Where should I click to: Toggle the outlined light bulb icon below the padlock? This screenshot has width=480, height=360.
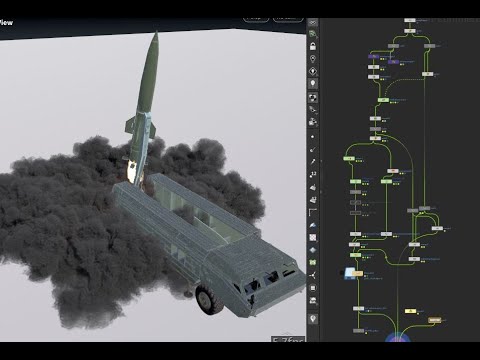click(313, 59)
